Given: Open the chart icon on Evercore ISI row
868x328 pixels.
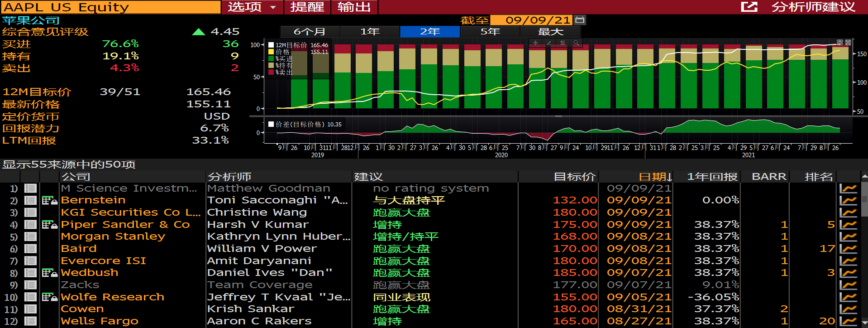Looking at the screenshot, I should pos(848,261).
